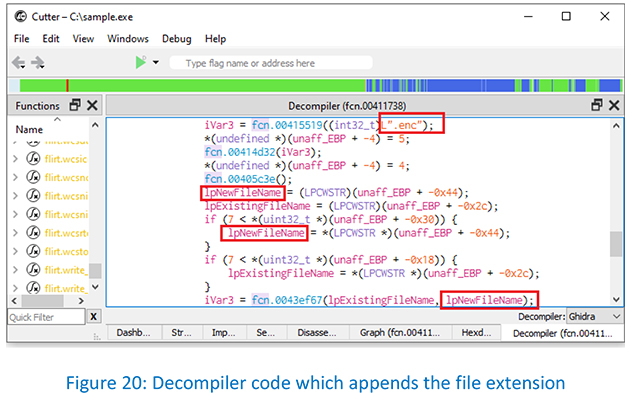Expand the flirt.wcsto tree item

pos(15,252)
